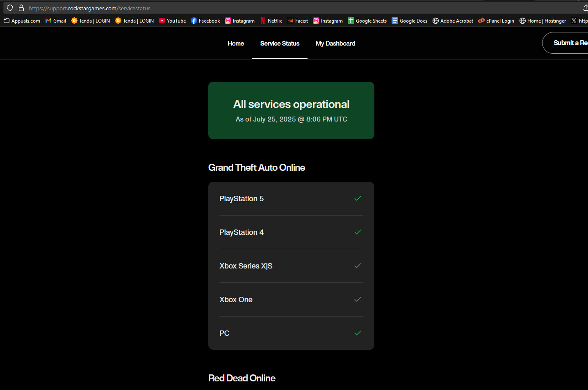This screenshot has width=588, height=390.
Task: Open the Adobe Acrobat bookmark
Action: 453,21
